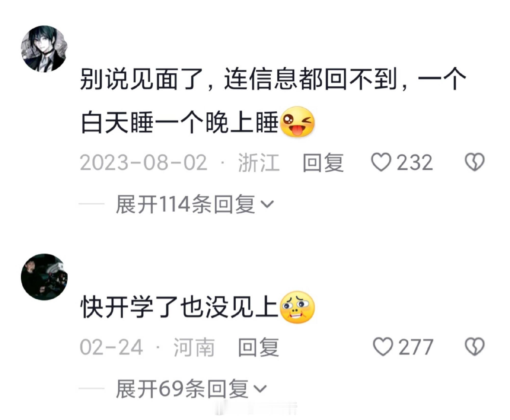Expand the 69 replies thread
Screen dimensions: 510x420
pos(191,389)
